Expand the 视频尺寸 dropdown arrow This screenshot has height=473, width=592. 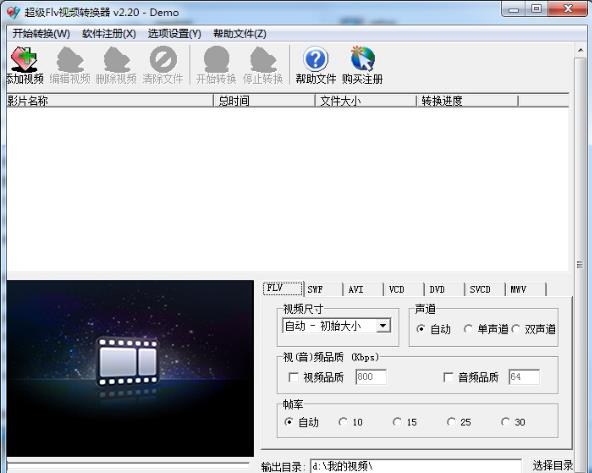(383, 326)
